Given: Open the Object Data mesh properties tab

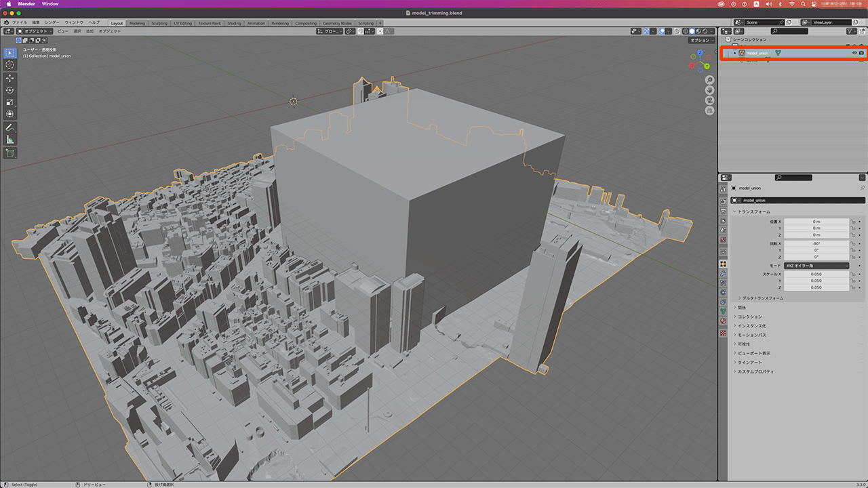Looking at the screenshot, I should 723,311.
